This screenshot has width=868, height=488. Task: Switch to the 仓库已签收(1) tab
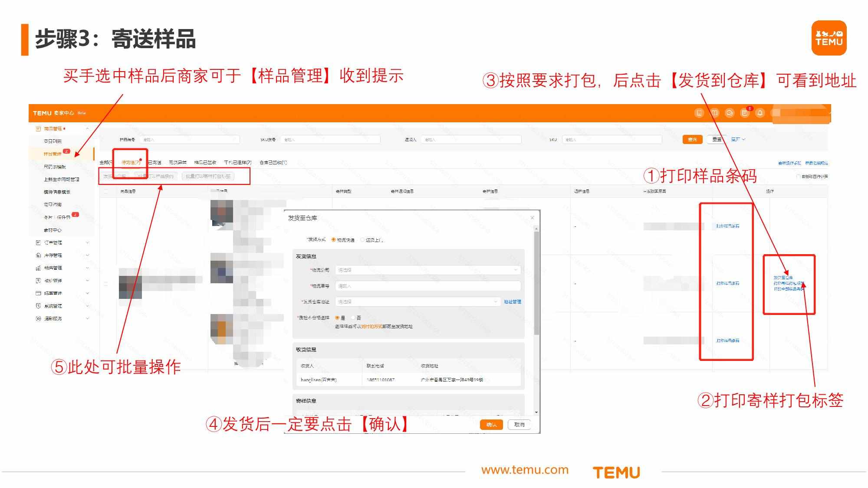coord(273,163)
